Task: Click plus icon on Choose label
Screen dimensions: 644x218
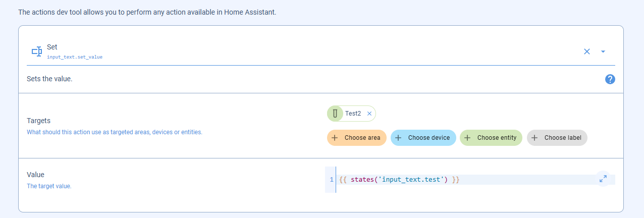Action: pyautogui.click(x=535, y=138)
